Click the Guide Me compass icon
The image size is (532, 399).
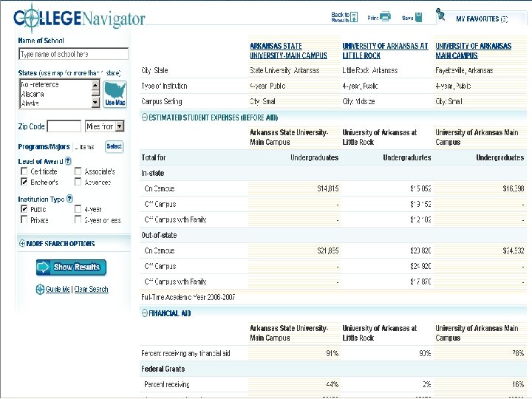tap(40, 290)
